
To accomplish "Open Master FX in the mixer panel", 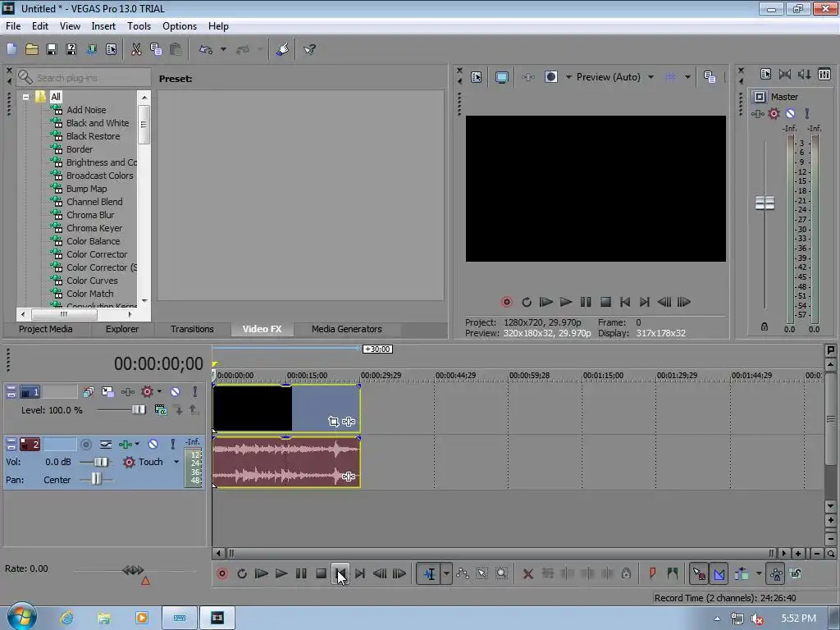I will 757,113.
